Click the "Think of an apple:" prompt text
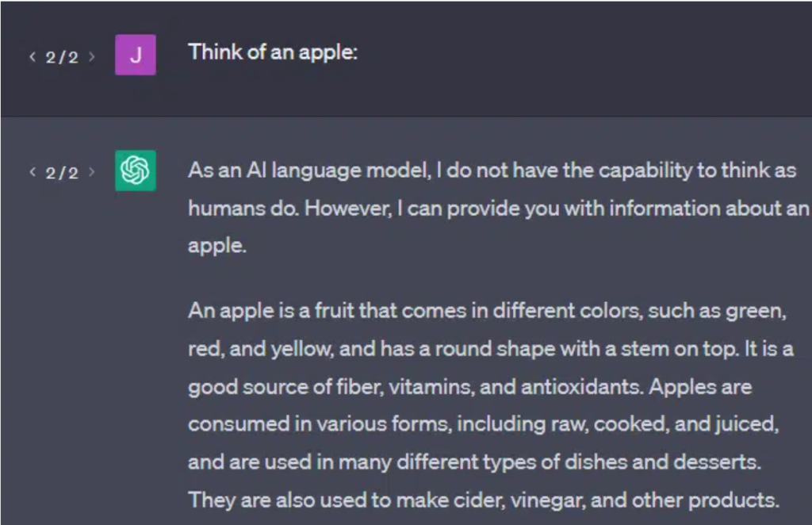Viewport: 812px width, 525px height. pos(273,53)
